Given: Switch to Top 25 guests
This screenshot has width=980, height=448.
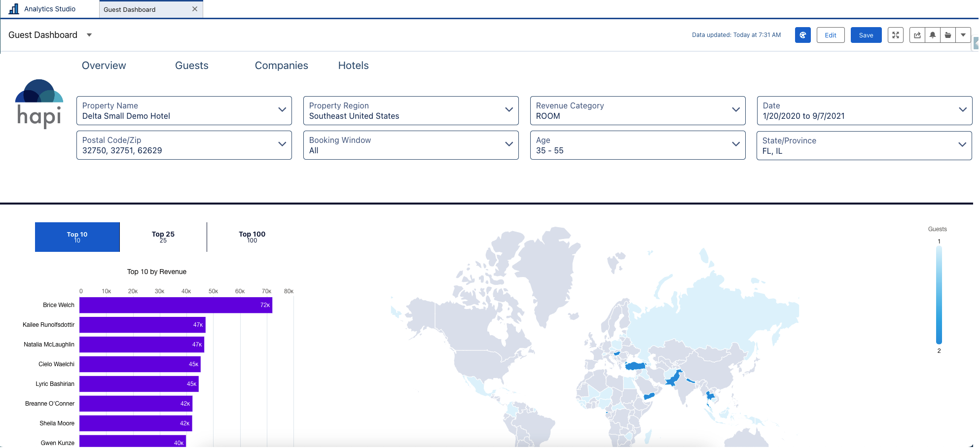Looking at the screenshot, I should click(x=163, y=237).
